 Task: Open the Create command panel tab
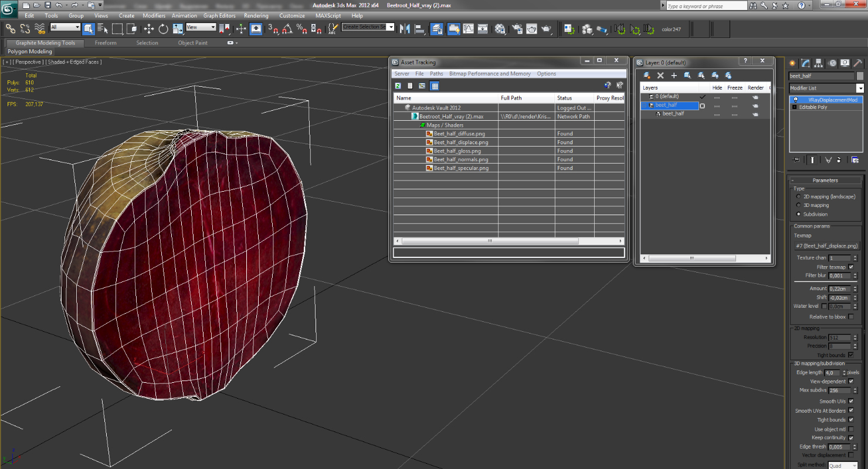click(793, 63)
